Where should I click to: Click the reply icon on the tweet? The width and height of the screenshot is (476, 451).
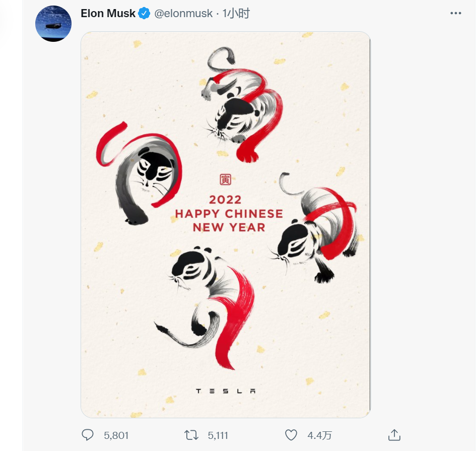pyautogui.click(x=88, y=434)
